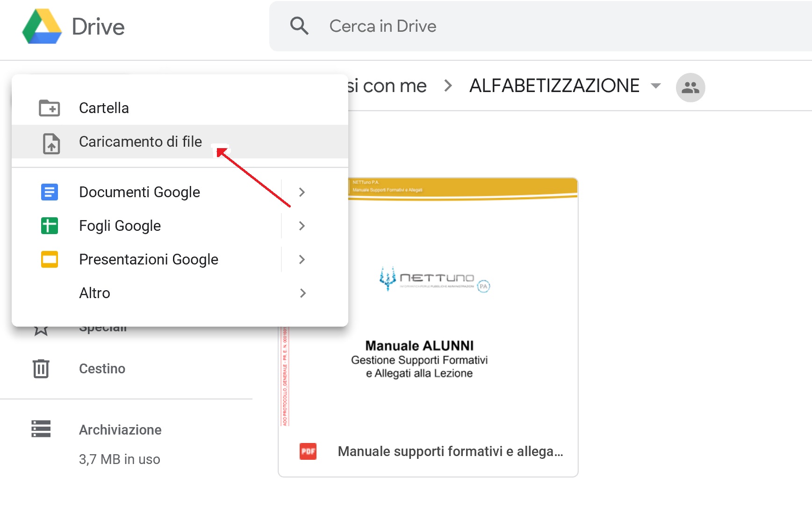
Task: Expand the Presentazioni Google submenu arrow
Action: (x=302, y=259)
